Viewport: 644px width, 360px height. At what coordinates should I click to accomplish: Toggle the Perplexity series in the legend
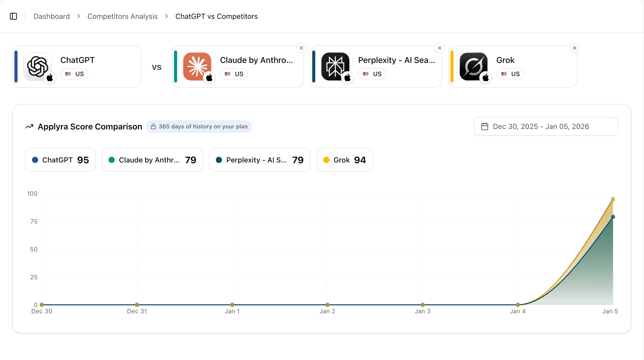tap(260, 160)
